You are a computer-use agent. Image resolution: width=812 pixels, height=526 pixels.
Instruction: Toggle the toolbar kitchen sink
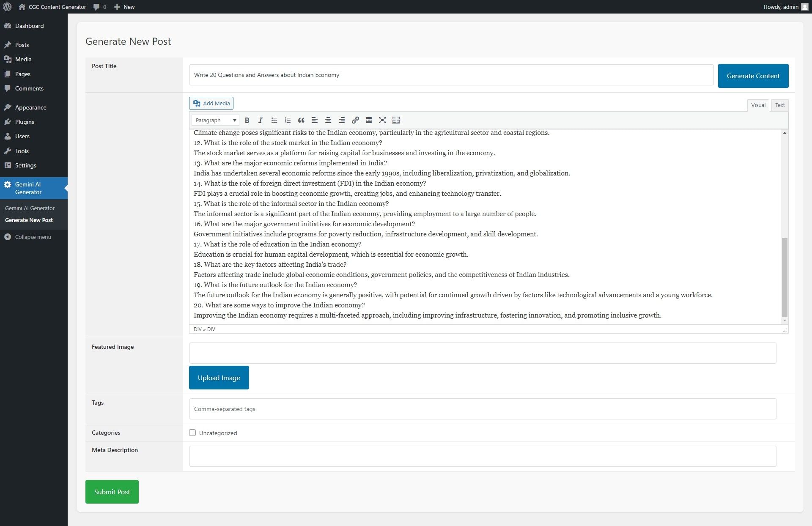pos(396,121)
